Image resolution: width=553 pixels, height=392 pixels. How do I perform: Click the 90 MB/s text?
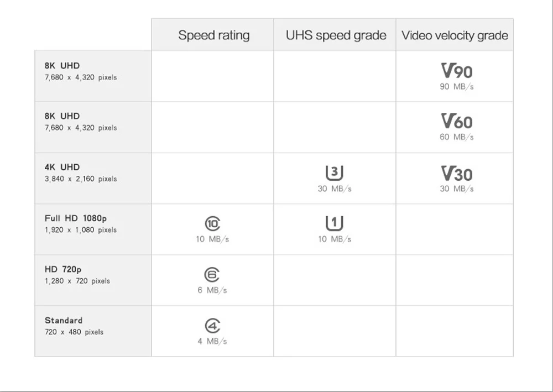[x=456, y=87]
